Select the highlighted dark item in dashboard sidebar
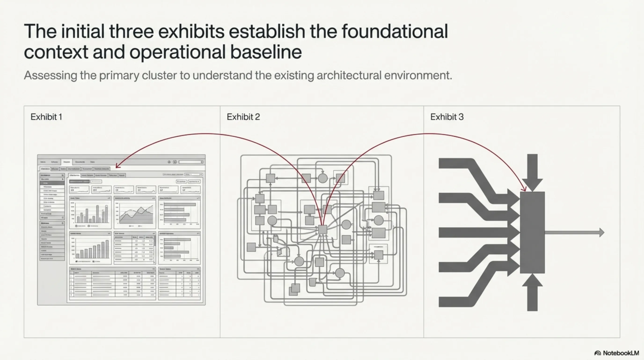Viewport: 644px width, 360px height. click(x=52, y=183)
